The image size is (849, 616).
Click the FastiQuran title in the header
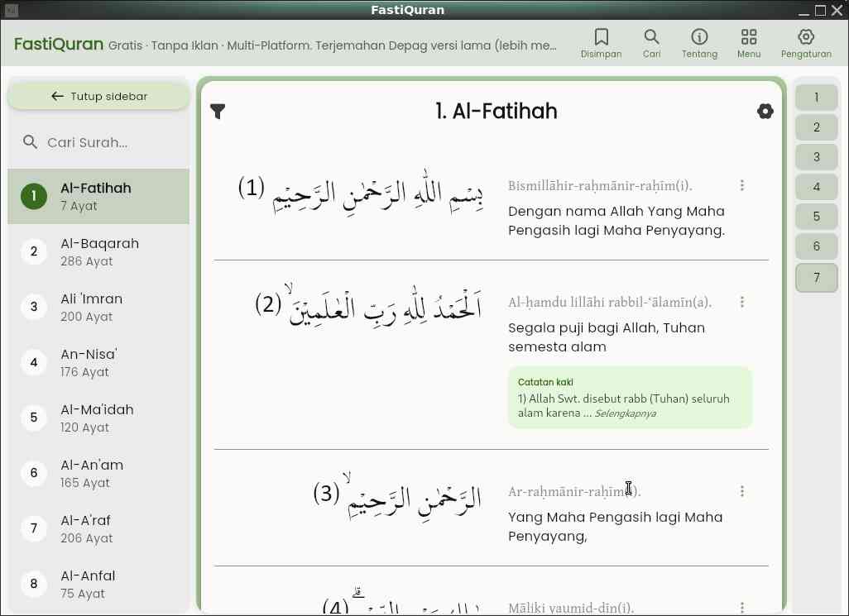coord(58,44)
